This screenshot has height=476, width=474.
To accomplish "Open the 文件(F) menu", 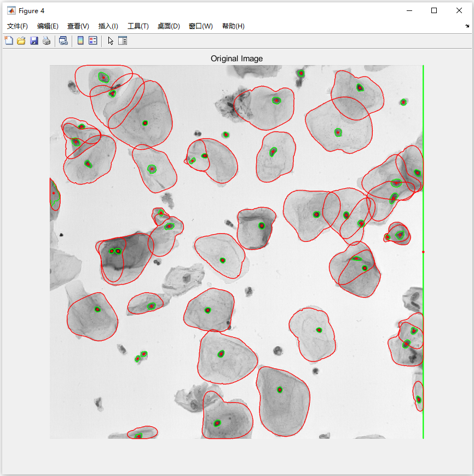I will click(x=18, y=26).
